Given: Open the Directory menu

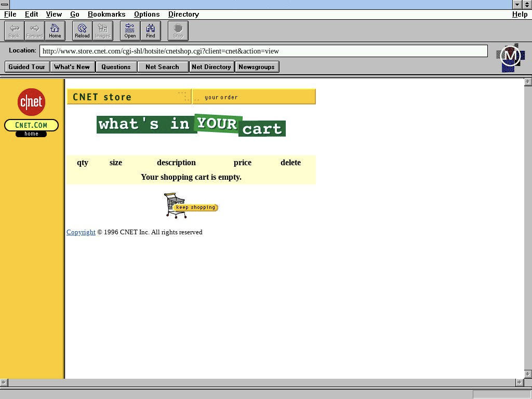Looking at the screenshot, I should tap(183, 15).
